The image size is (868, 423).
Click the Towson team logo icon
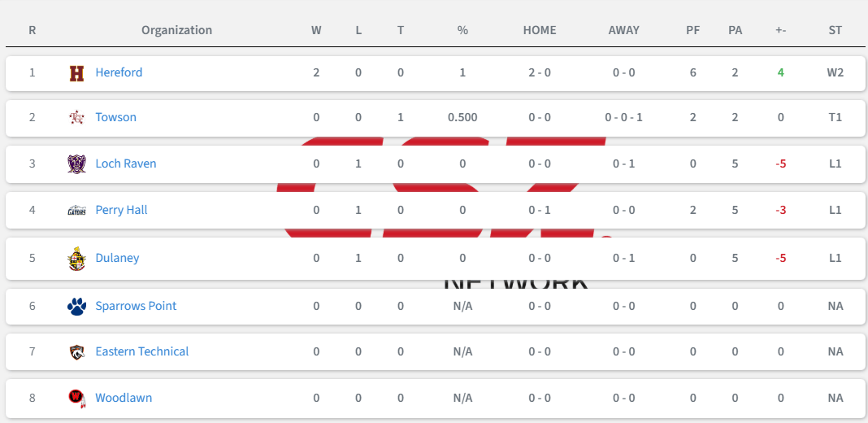pyautogui.click(x=77, y=117)
